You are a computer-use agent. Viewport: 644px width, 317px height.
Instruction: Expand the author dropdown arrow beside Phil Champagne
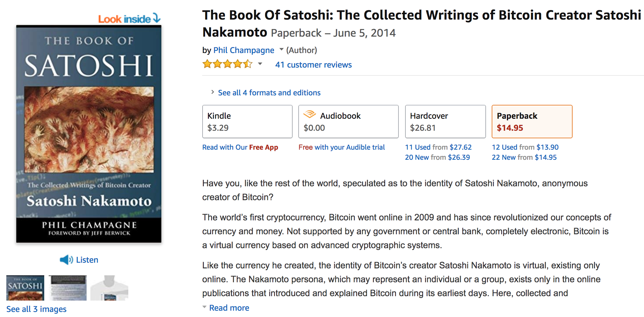(x=281, y=50)
